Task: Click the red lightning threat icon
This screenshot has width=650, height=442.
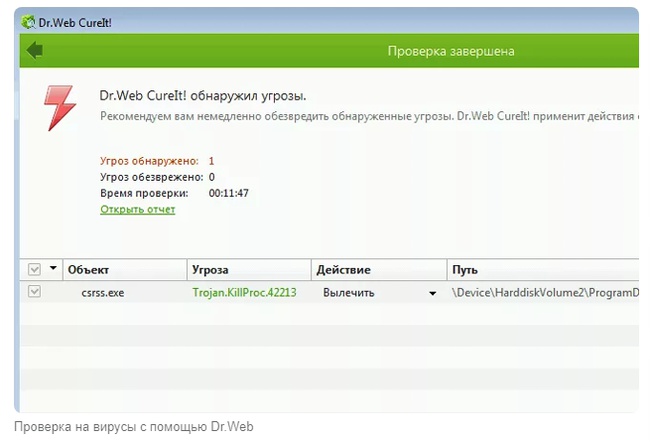Action: pos(60,108)
